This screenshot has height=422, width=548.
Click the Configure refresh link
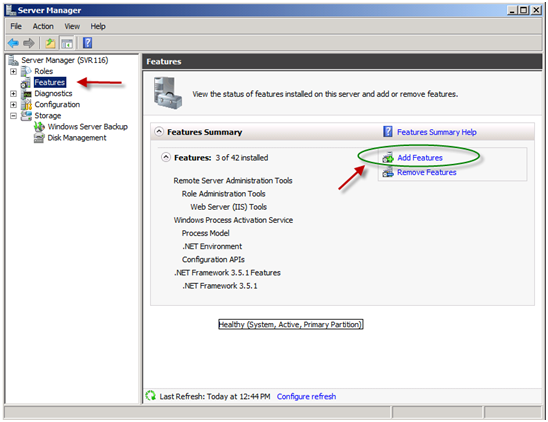pyautogui.click(x=306, y=396)
